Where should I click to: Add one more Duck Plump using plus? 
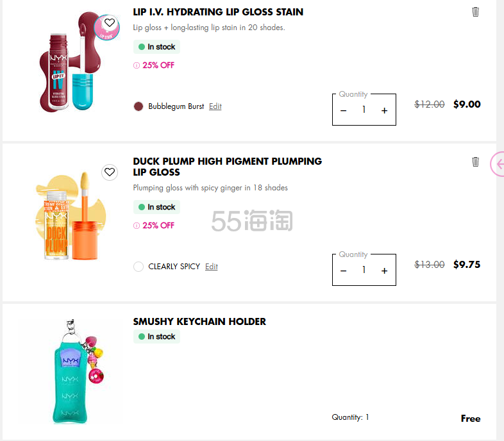point(385,270)
